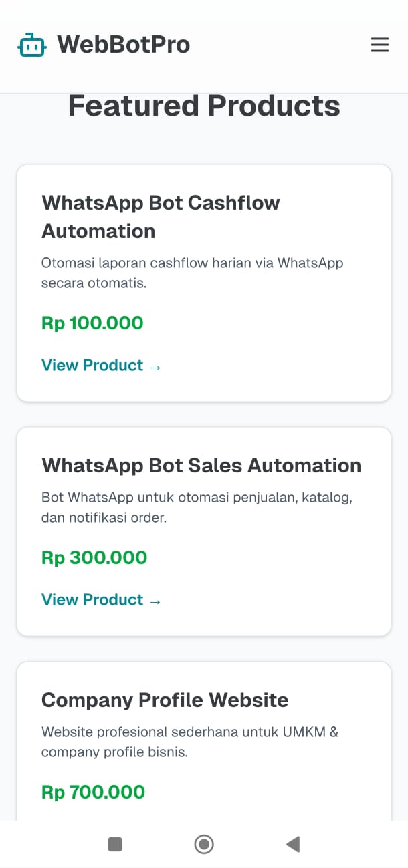Tap the Android home circle button
This screenshot has height=868, width=408.
204,844
